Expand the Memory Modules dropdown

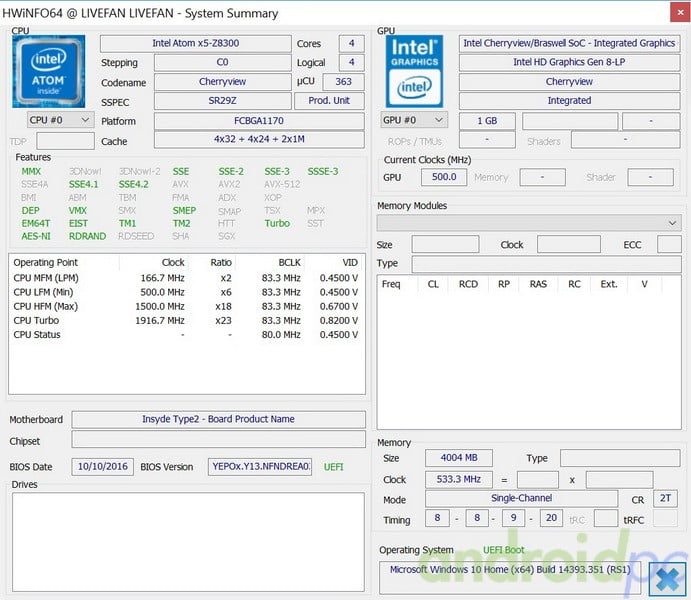tap(529, 223)
